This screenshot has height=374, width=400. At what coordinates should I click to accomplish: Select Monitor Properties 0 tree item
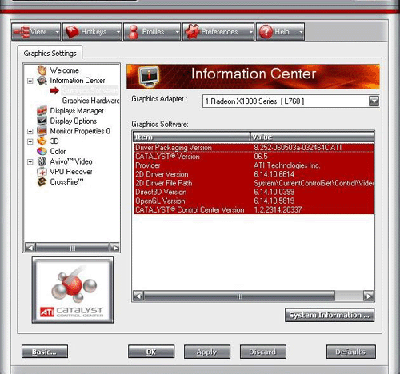click(x=80, y=131)
